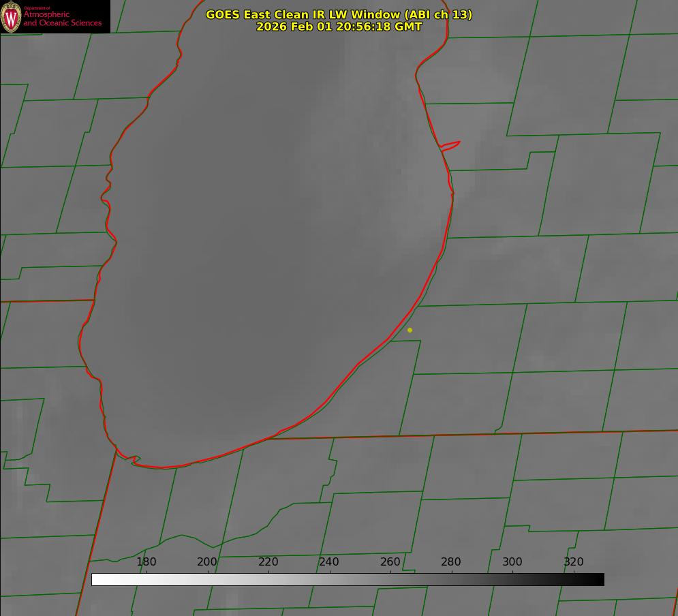The image size is (678, 616).
Task: Click the mid-gray center of the colorbar
Action: click(348, 579)
